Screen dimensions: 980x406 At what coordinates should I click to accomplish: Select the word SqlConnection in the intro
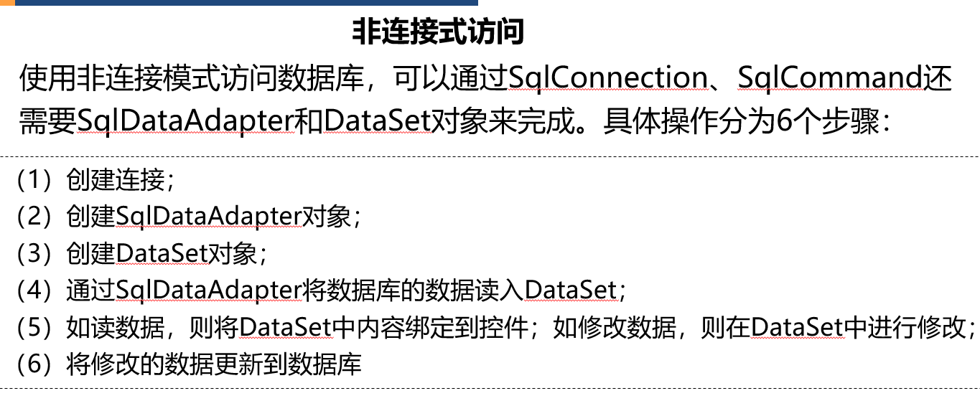(x=608, y=78)
